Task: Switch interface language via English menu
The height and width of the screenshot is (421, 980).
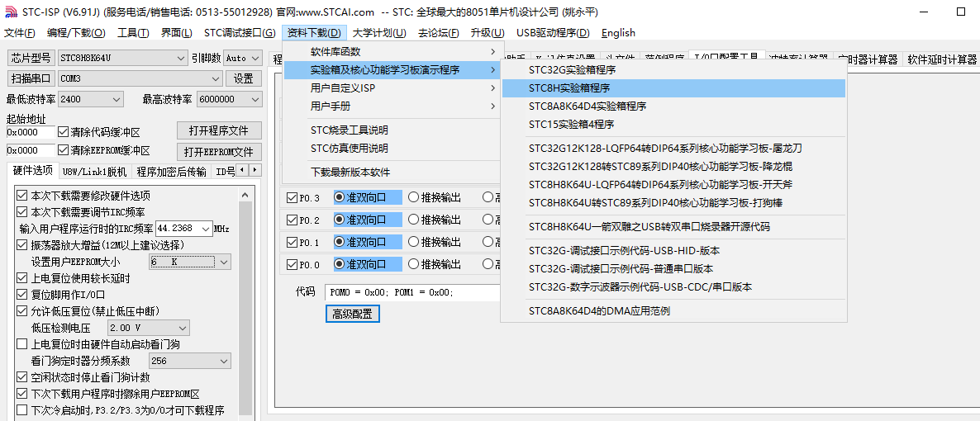Action: [618, 33]
